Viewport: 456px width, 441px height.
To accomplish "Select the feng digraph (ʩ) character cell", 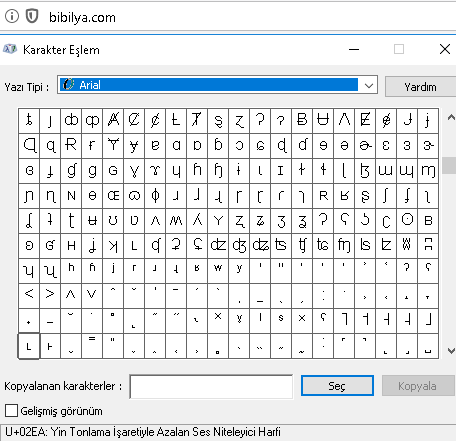I will pyautogui.click(x=344, y=246).
